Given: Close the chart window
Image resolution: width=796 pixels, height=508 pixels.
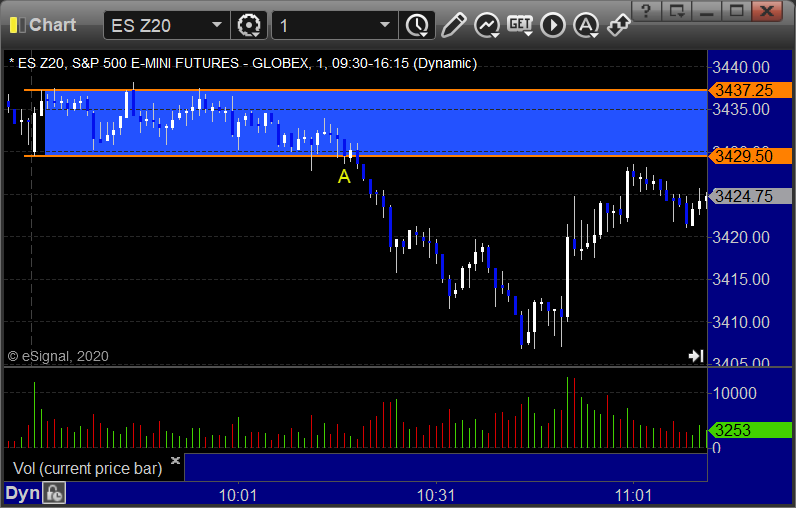Looking at the screenshot, I should (x=767, y=11).
